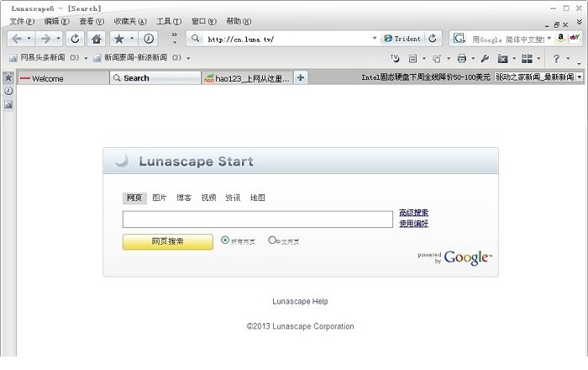Switch rendering engine via Trident button
The height and width of the screenshot is (370, 588).
[x=402, y=39]
